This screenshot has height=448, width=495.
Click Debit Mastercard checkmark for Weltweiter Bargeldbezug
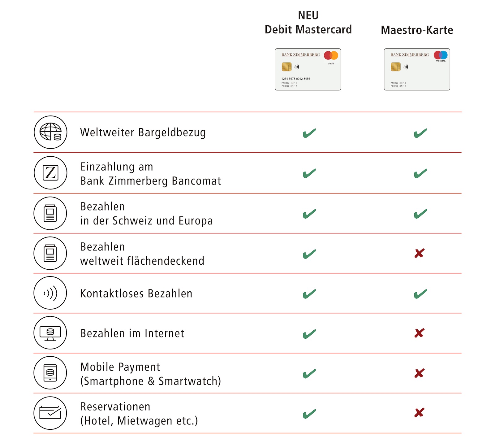point(309,133)
